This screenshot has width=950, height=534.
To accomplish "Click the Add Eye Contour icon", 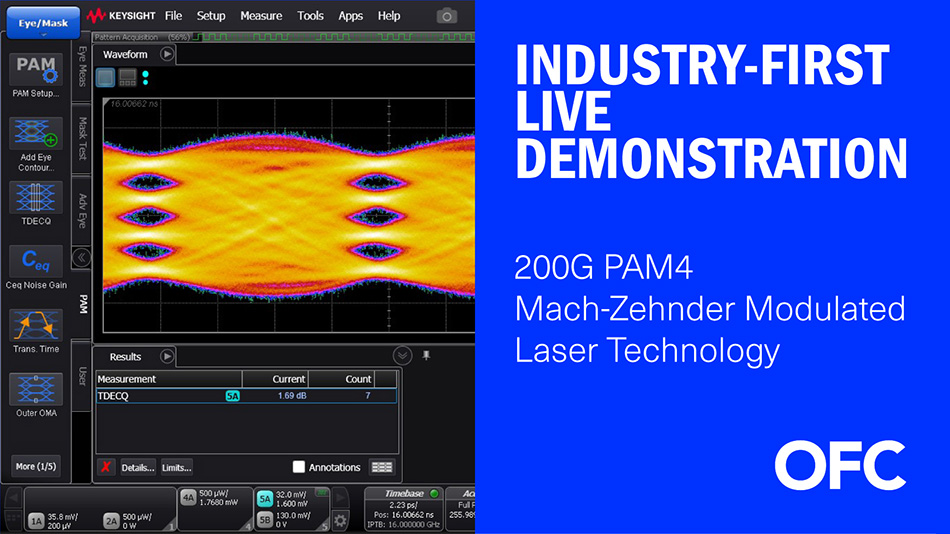I will [x=36, y=134].
